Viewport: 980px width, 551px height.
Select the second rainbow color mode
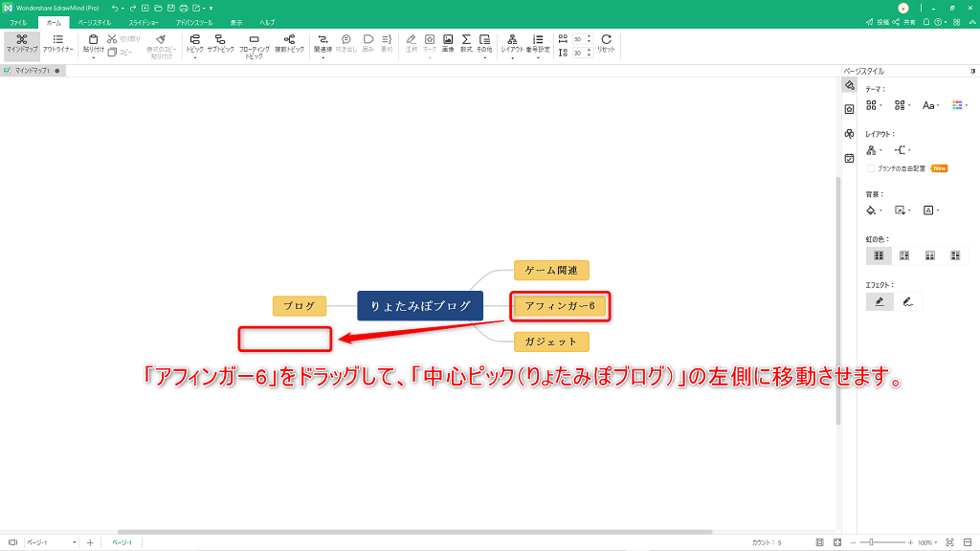tap(904, 255)
